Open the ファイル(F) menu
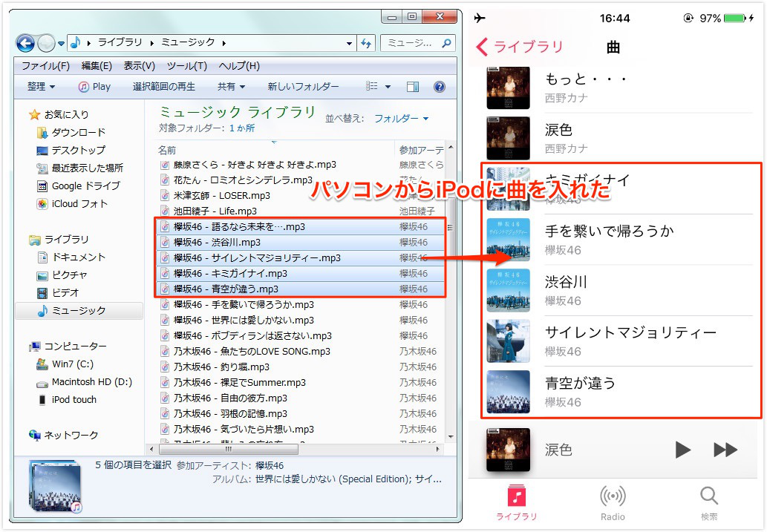The image size is (767, 532). point(45,65)
